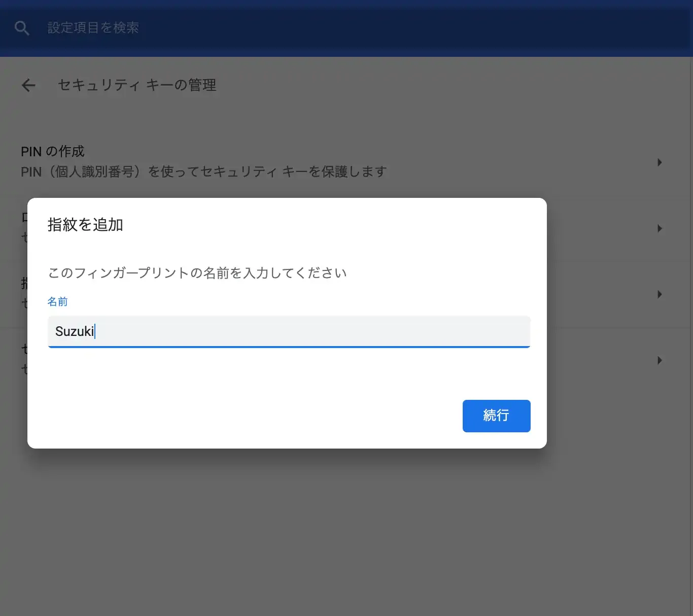This screenshot has height=616, width=693.
Task: Click the page scrollbar at right edge
Action: (x=690, y=304)
